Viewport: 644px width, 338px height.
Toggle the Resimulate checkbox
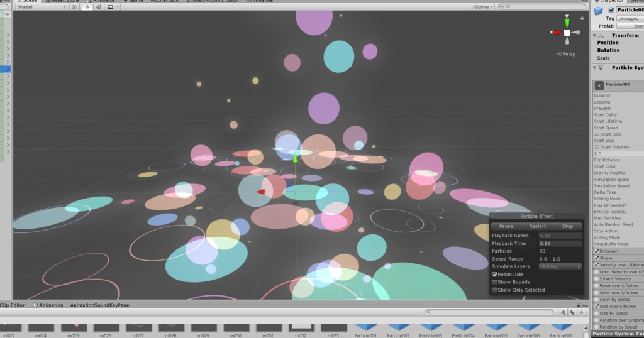point(494,275)
